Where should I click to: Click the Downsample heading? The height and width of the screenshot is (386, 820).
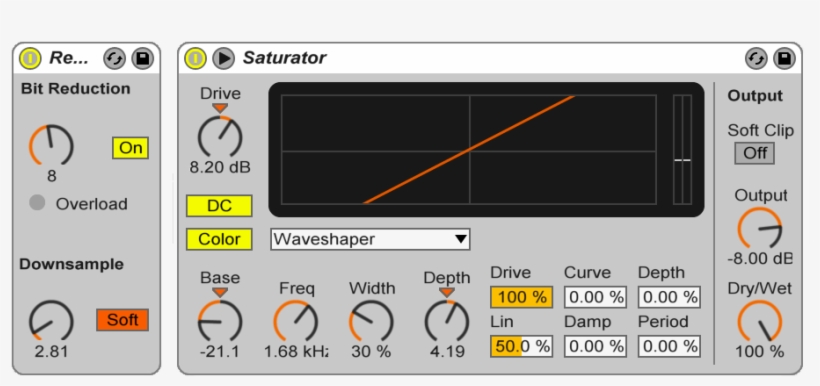72,264
